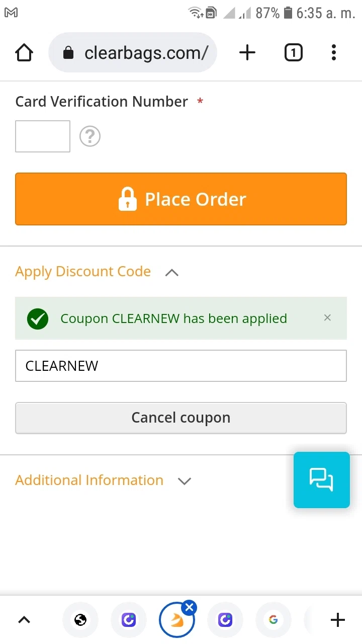Open new tab using plus beside tab counter
Viewport: 362px width, 644px height.
click(247, 53)
